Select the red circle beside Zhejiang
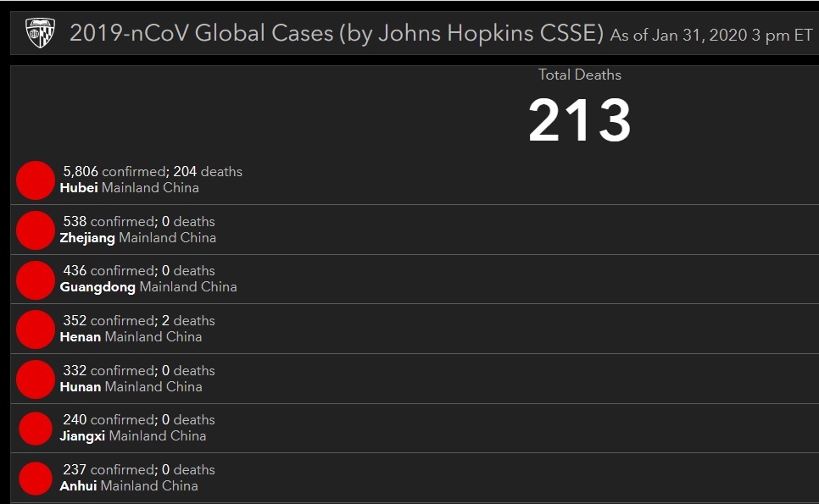This screenshot has width=819, height=504. 36,230
